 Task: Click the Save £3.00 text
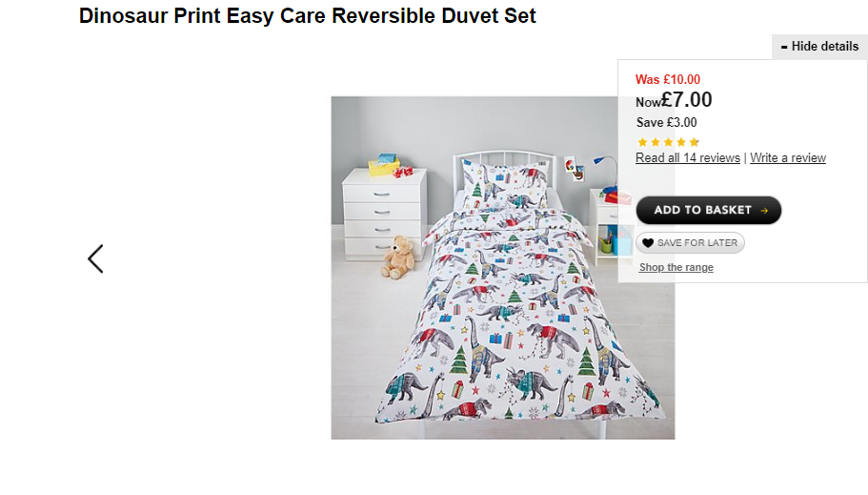667,122
